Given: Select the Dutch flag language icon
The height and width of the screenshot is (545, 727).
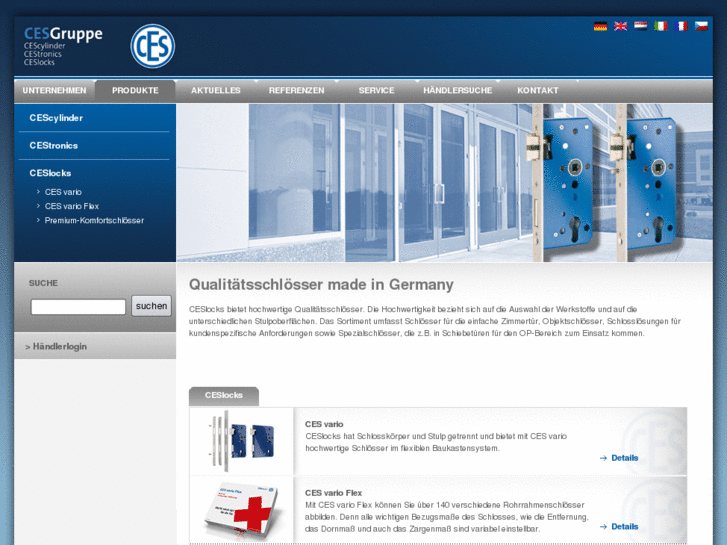Looking at the screenshot, I should click(640, 26).
